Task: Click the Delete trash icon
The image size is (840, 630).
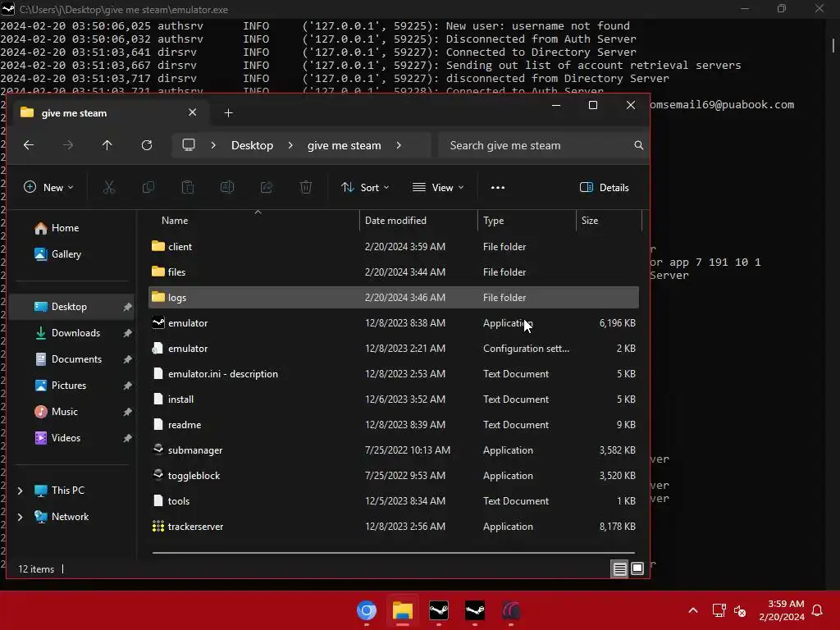Action: (306, 188)
